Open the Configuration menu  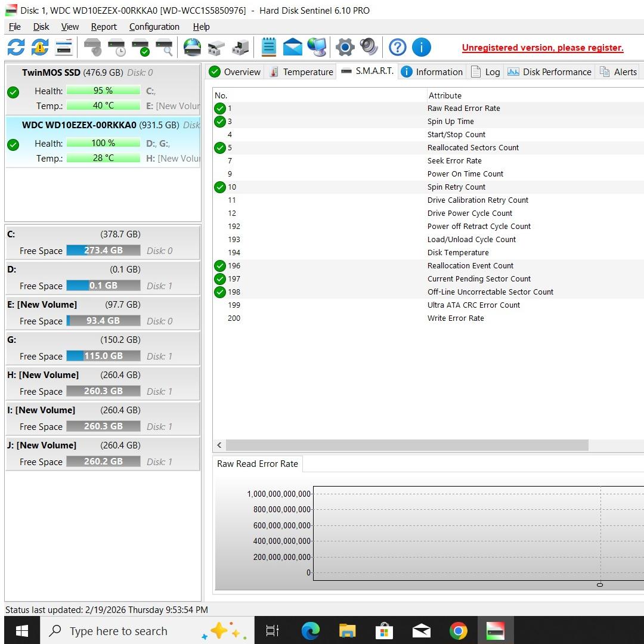154,27
